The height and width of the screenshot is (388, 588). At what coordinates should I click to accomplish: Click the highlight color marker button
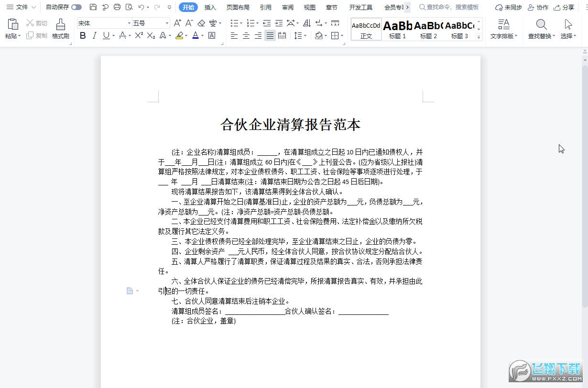(179, 36)
